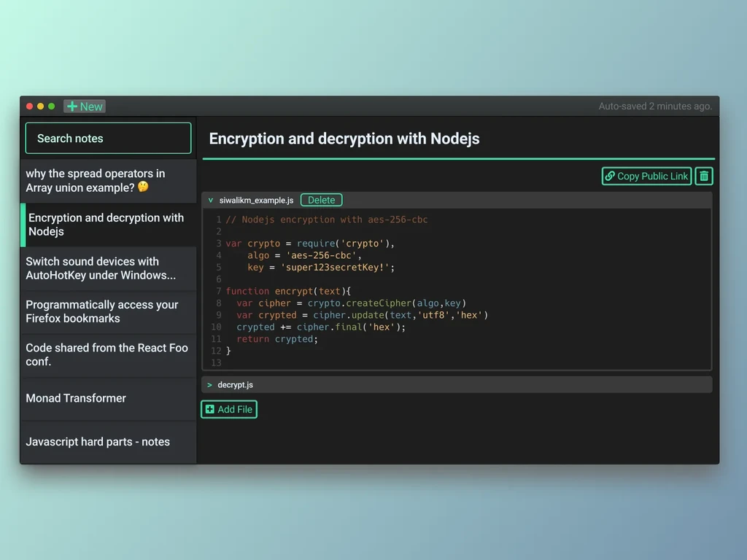The image size is (747, 560).
Task: Add a new file to the note
Action: [x=229, y=409]
